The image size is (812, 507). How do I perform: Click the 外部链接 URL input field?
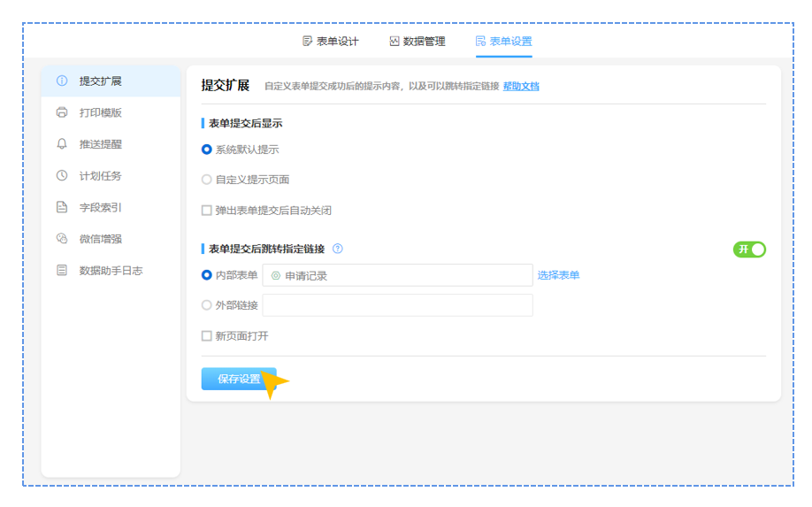pos(397,305)
